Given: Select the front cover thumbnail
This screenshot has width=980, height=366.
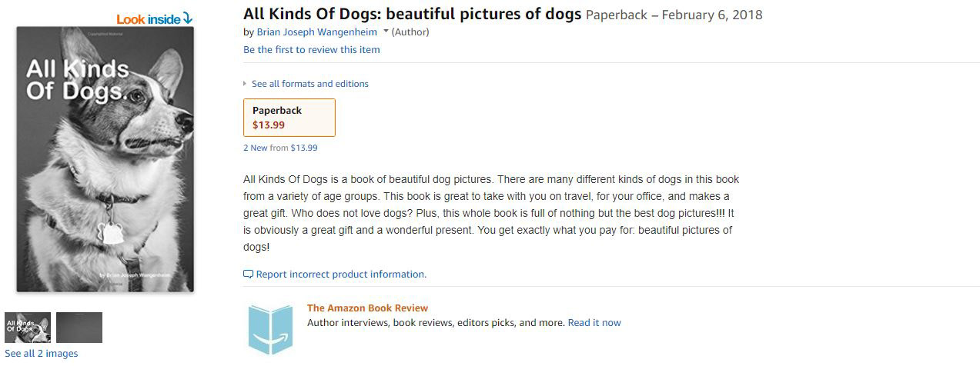Looking at the screenshot, I should tap(28, 328).
